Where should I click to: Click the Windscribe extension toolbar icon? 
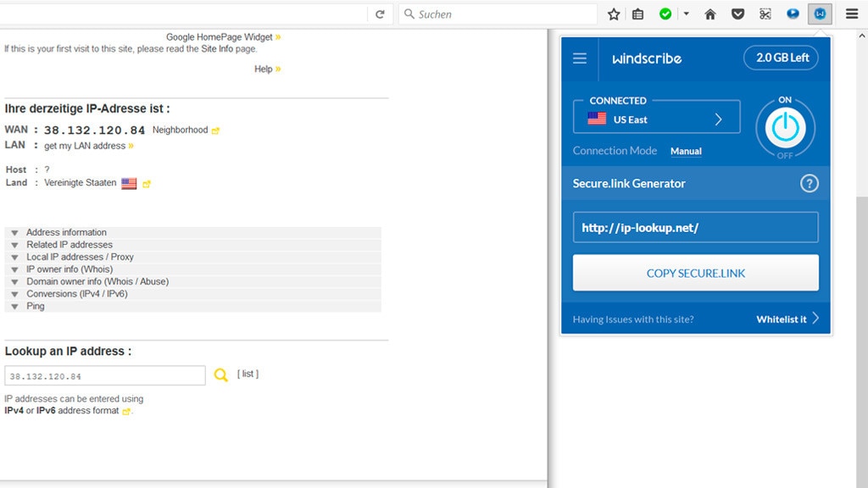click(x=820, y=14)
